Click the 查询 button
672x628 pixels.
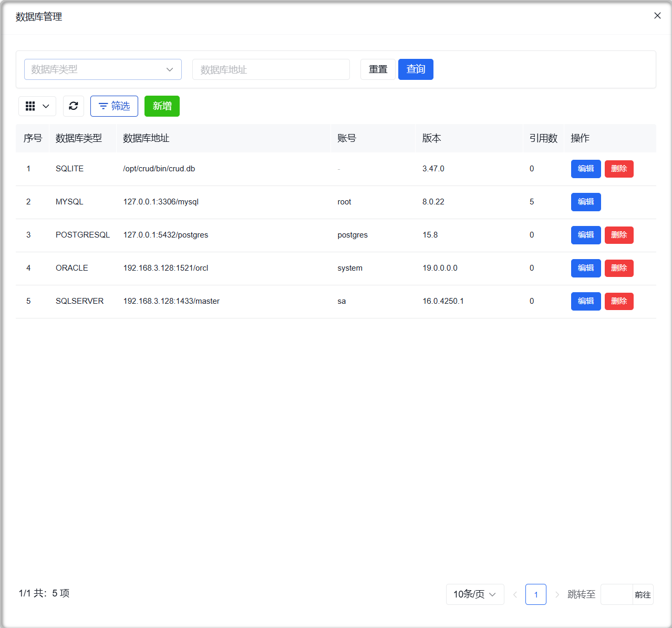point(416,69)
